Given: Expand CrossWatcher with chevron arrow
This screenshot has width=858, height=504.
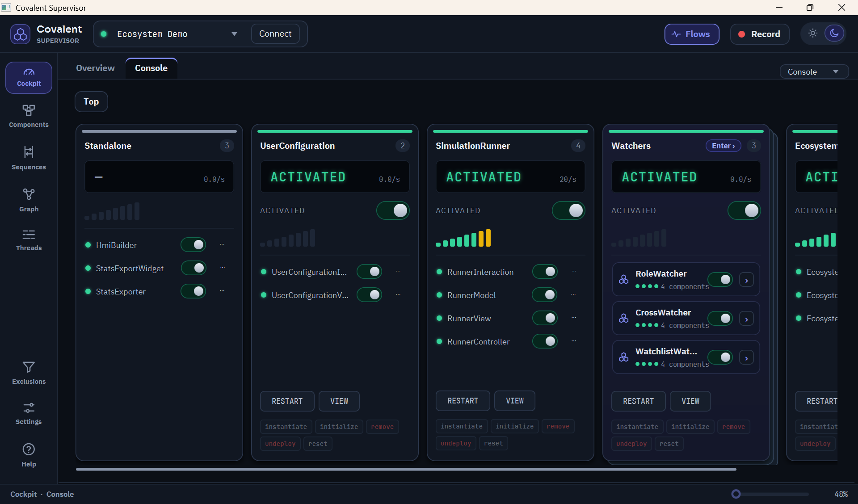Looking at the screenshot, I should pos(746,319).
